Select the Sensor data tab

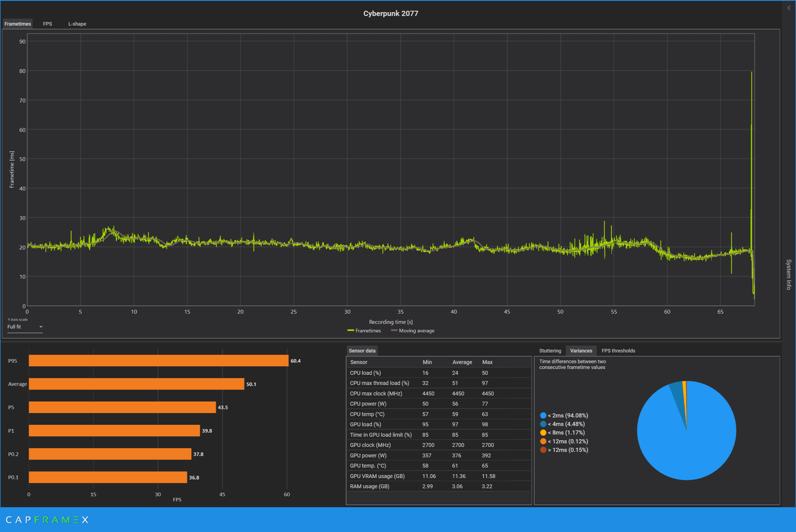point(362,351)
